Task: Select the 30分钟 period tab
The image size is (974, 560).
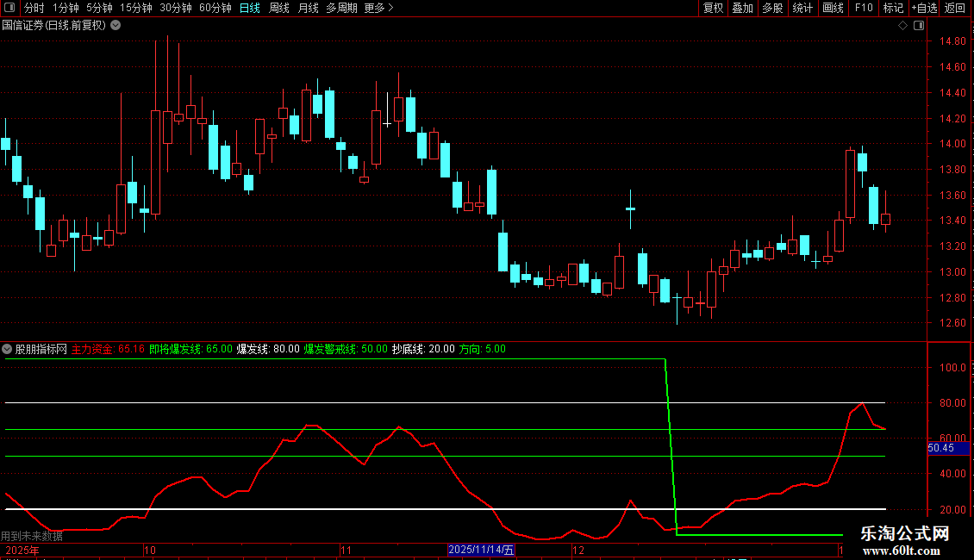Action: click(x=176, y=8)
